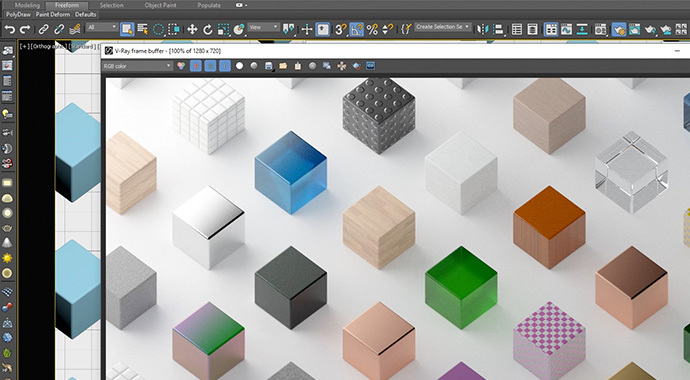Screen dimensions: 690x380
Task: Load image via folder icon in frame buffer
Action: coord(283,66)
